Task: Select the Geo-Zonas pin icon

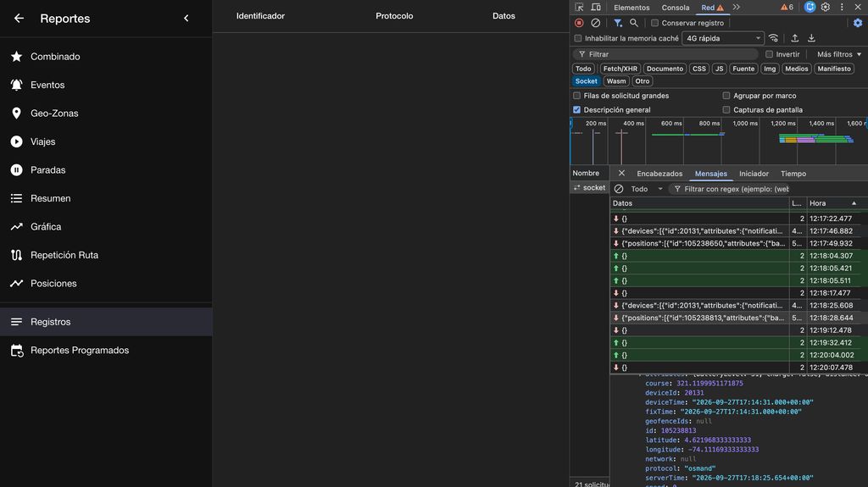Action: coord(17,113)
